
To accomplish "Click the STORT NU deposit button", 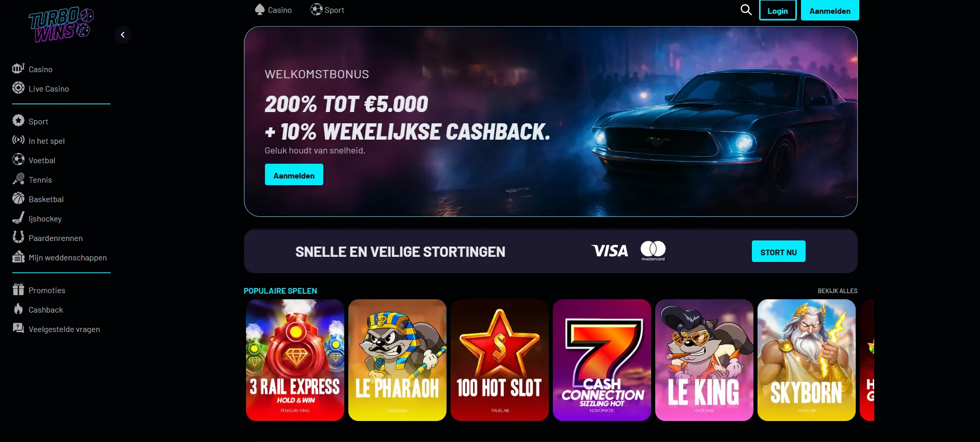I will 778,252.
